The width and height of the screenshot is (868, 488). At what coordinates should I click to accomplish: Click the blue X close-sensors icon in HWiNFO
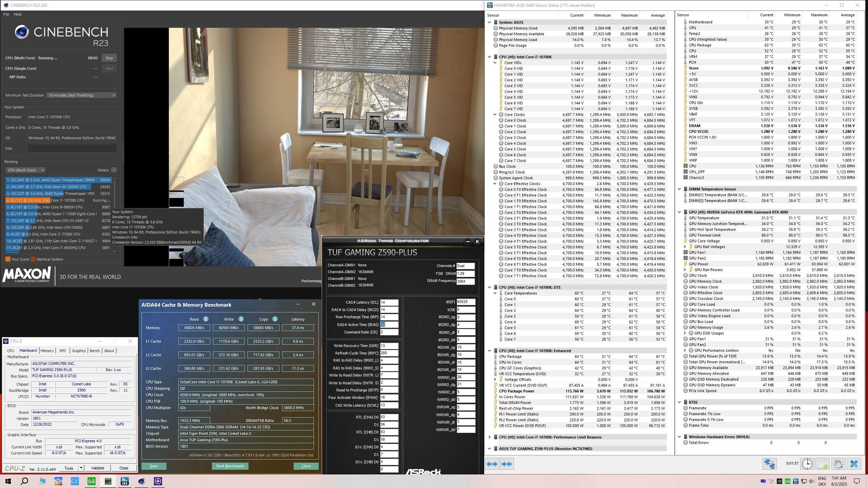854,464
